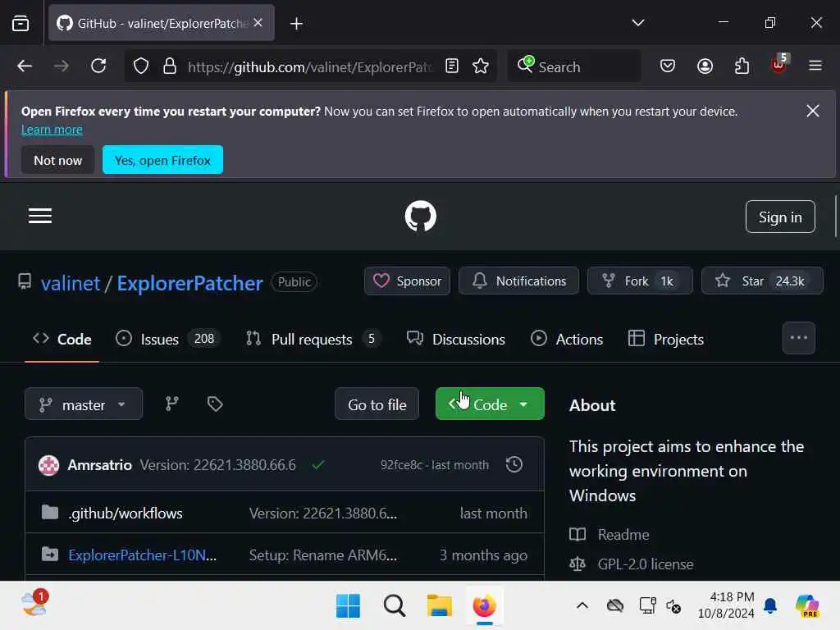The width and height of the screenshot is (840, 630).
Task: Click the Notifications bell button
Action: (x=518, y=281)
